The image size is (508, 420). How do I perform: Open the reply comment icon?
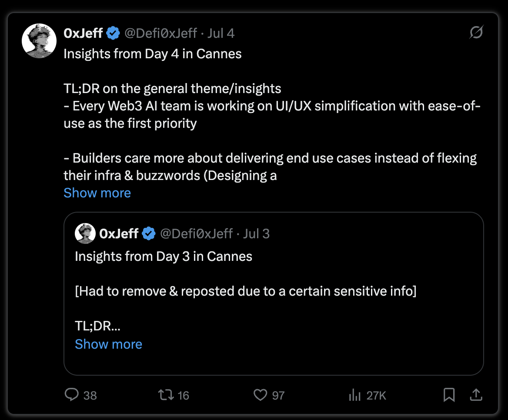click(x=72, y=395)
